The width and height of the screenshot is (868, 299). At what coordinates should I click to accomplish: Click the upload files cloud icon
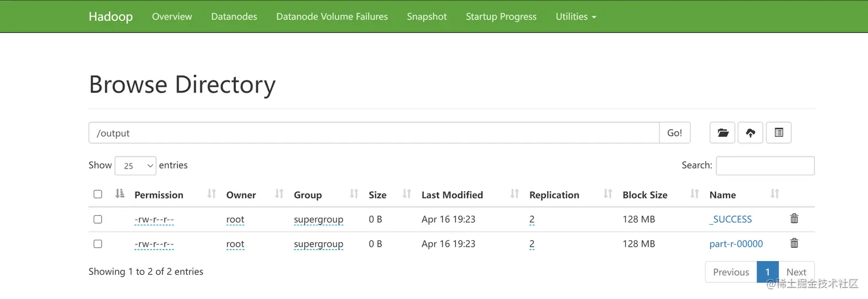pos(750,133)
